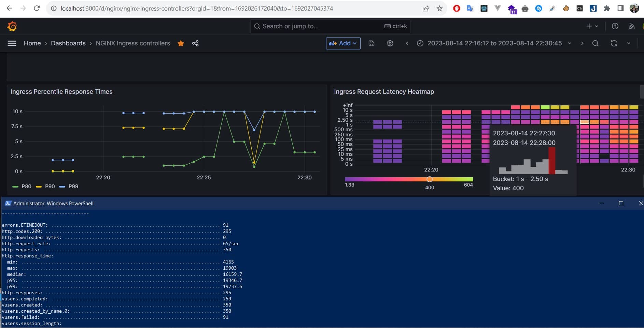The width and height of the screenshot is (644, 328).
Task: Open the time range picker
Action: [x=494, y=43]
